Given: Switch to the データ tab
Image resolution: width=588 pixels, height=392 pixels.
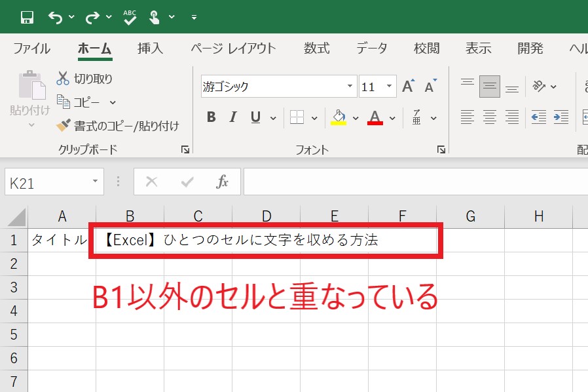Looking at the screenshot, I should [372, 49].
